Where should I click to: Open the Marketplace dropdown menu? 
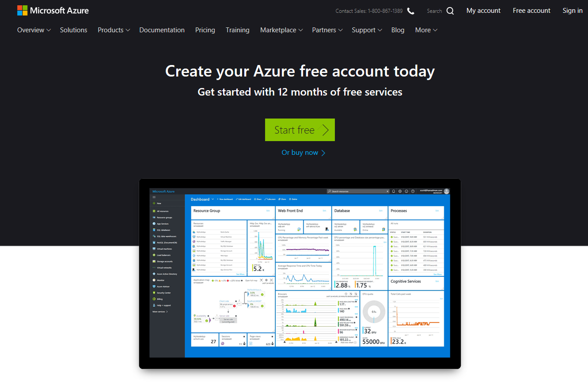pyautogui.click(x=281, y=30)
